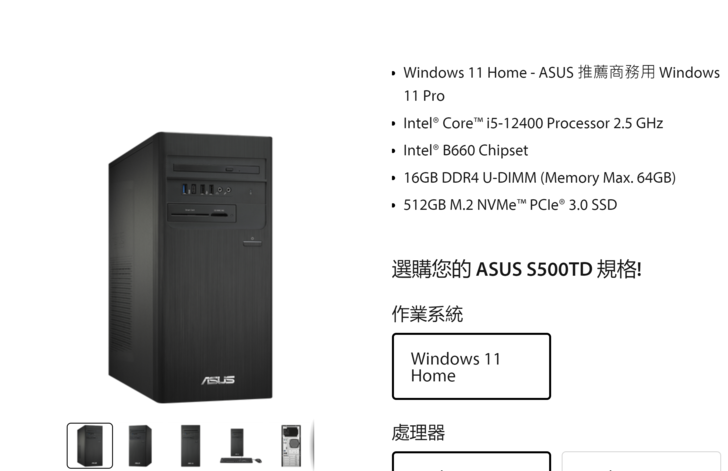Click the 作業系統 section label
Image resolution: width=728 pixels, height=471 pixels.
coord(427,314)
